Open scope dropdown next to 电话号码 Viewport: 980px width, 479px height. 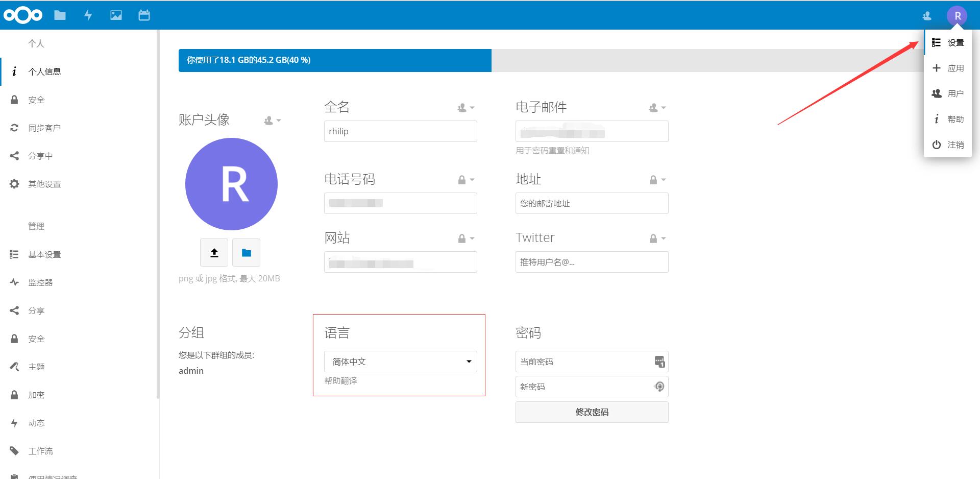(x=466, y=180)
